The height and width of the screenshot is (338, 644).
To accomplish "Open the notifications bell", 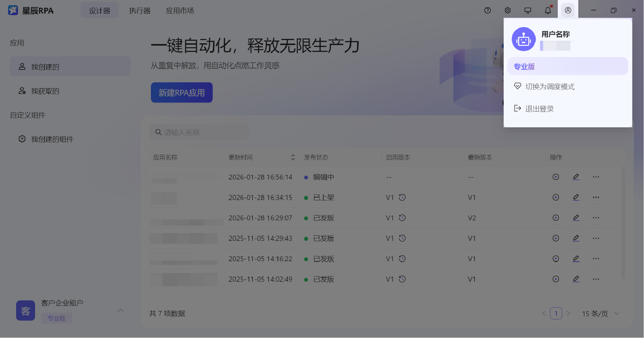I will 548,10.
